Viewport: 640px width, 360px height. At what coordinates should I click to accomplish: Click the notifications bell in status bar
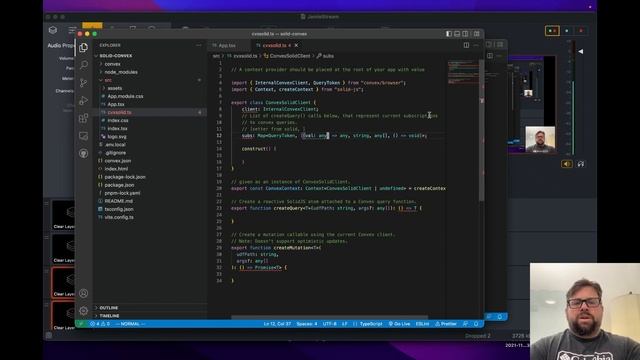click(x=476, y=324)
